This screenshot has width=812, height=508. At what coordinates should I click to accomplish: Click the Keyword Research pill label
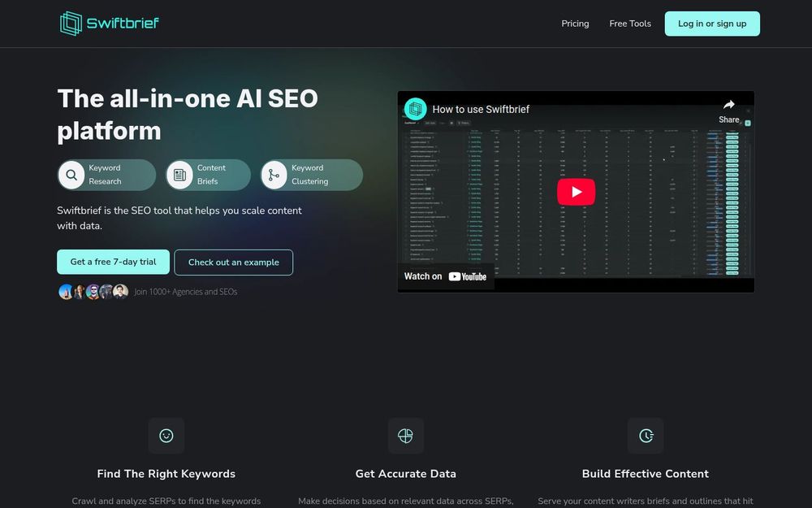pos(105,175)
